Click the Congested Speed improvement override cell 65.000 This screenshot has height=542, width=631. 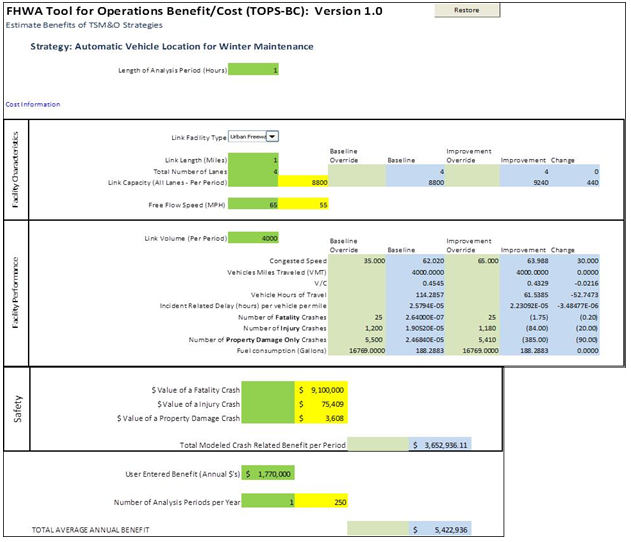(x=472, y=261)
